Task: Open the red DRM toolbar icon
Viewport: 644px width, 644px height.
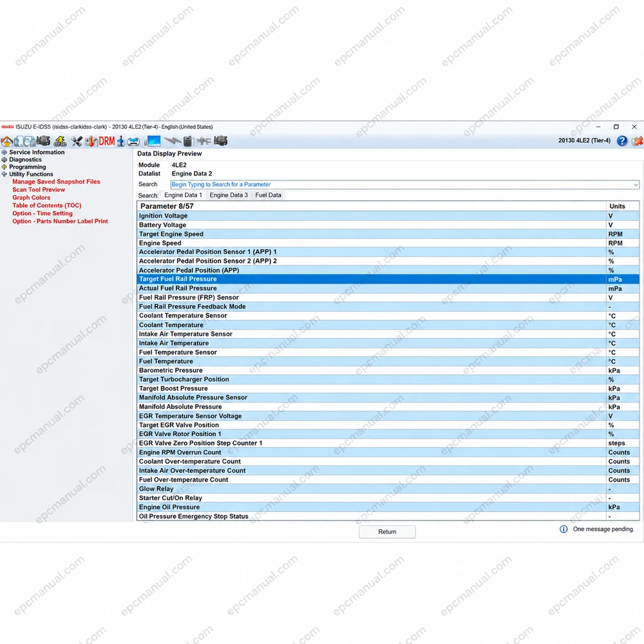Action: pyautogui.click(x=107, y=141)
